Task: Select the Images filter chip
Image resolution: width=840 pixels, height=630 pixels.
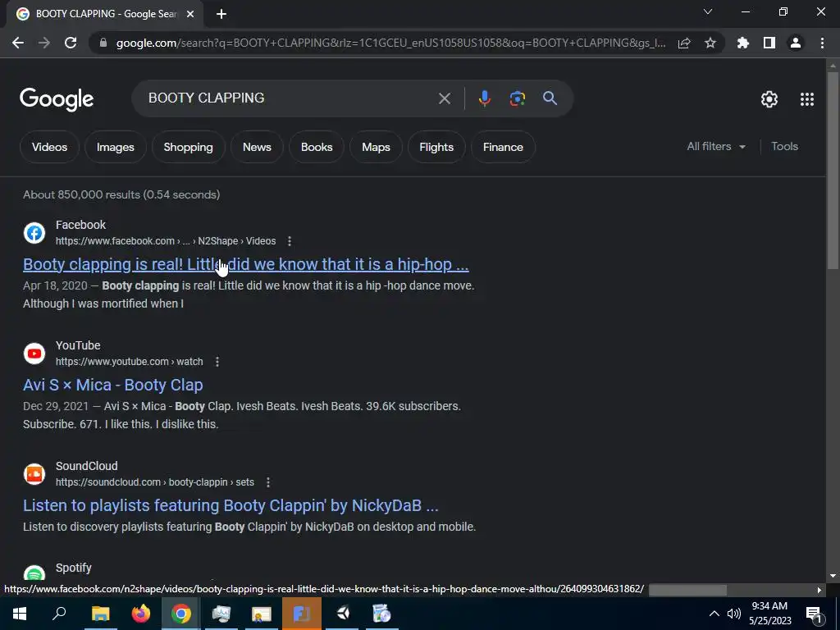Action: (115, 147)
